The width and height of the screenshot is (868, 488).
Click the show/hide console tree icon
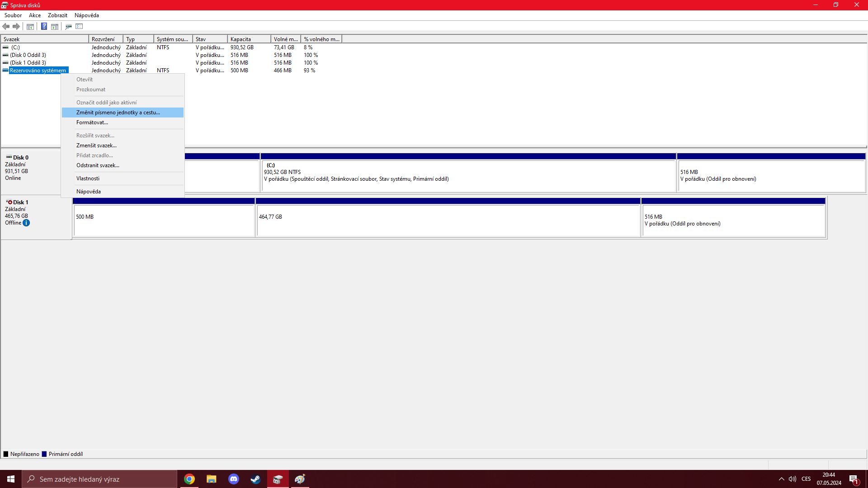pos(30,27)
